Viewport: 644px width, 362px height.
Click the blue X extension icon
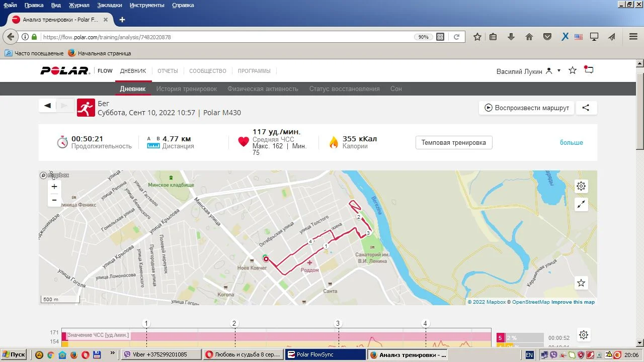coord(565,37)
